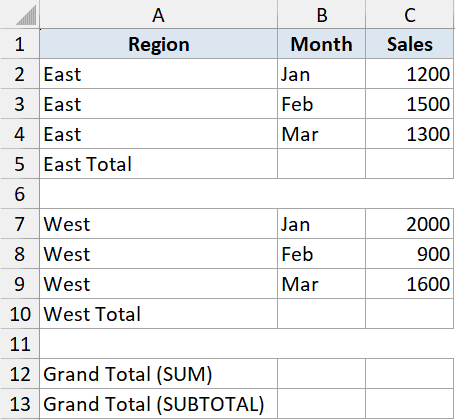The image size is (455, 420).
Task: Click empty Month cell in East Total row
Action: tap(321, 164)
